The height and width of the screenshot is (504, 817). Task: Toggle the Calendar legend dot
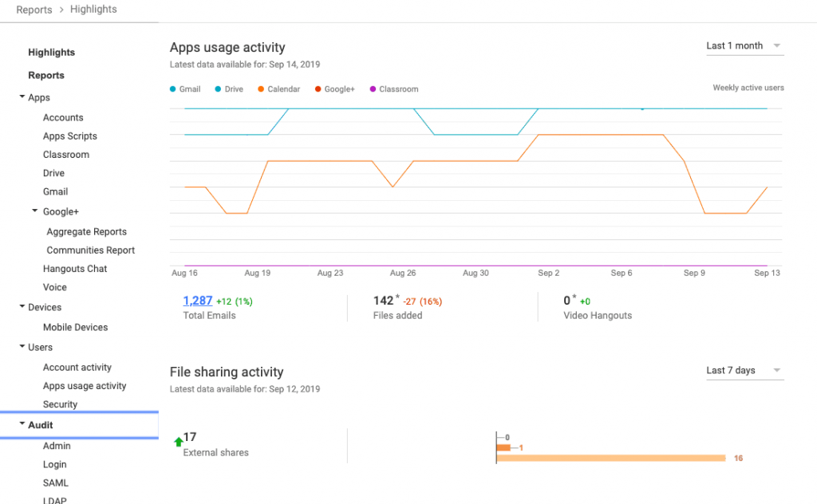(x=261, y=89)
